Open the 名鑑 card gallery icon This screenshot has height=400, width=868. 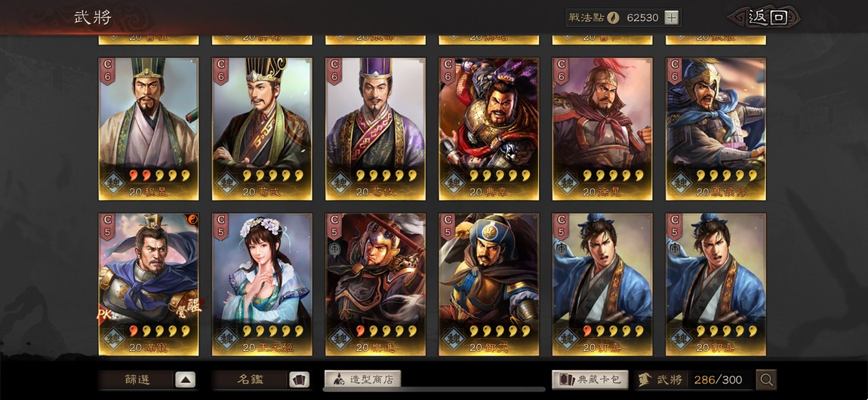[x=300, y=380]
